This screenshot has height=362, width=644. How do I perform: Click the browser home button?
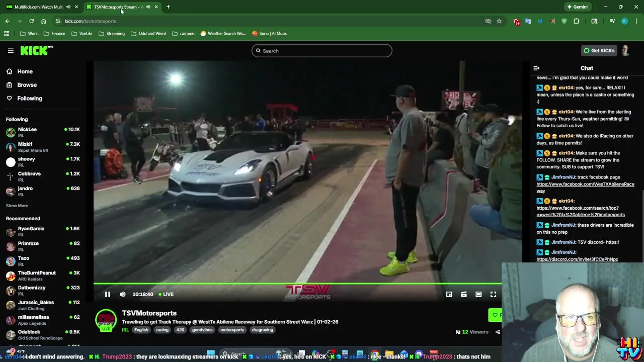coord(43,21)
